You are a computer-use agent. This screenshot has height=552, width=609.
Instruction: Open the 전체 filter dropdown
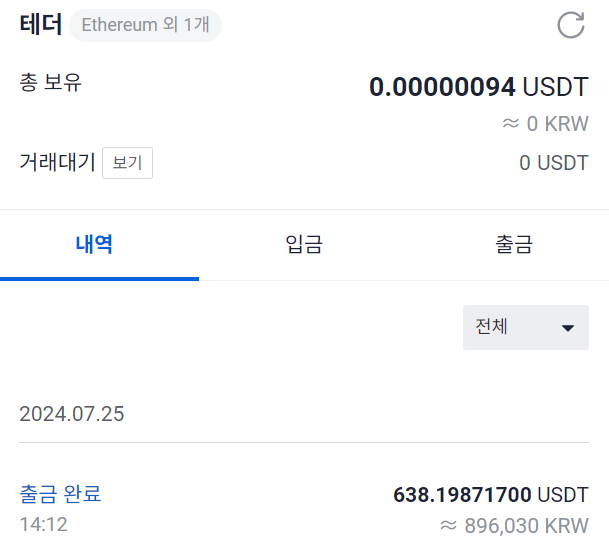(526, 327)
